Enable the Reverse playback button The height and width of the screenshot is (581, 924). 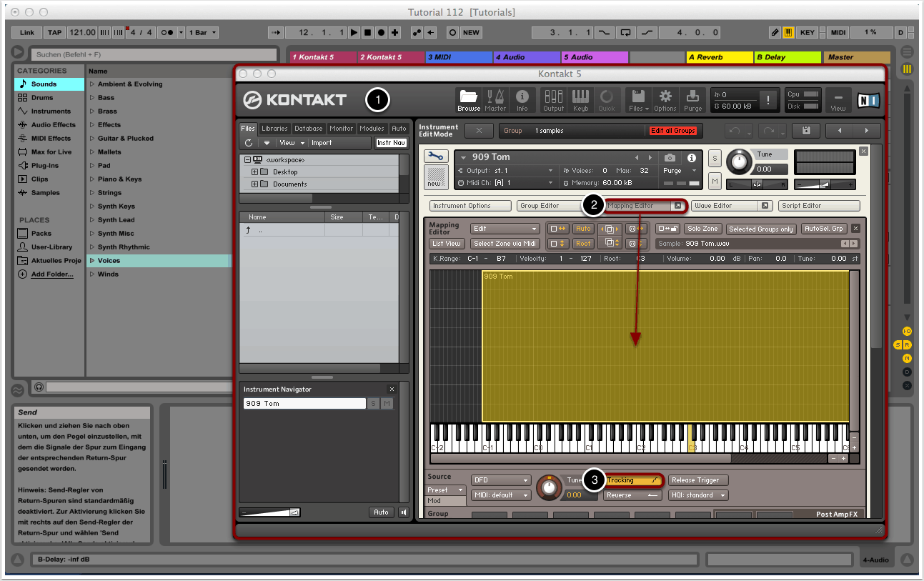click(634, 495)
